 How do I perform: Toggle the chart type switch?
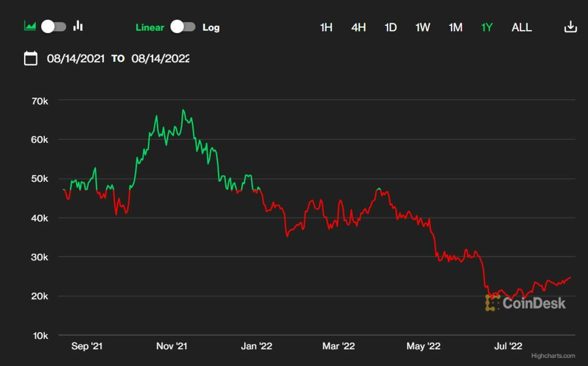coord(54,27)
